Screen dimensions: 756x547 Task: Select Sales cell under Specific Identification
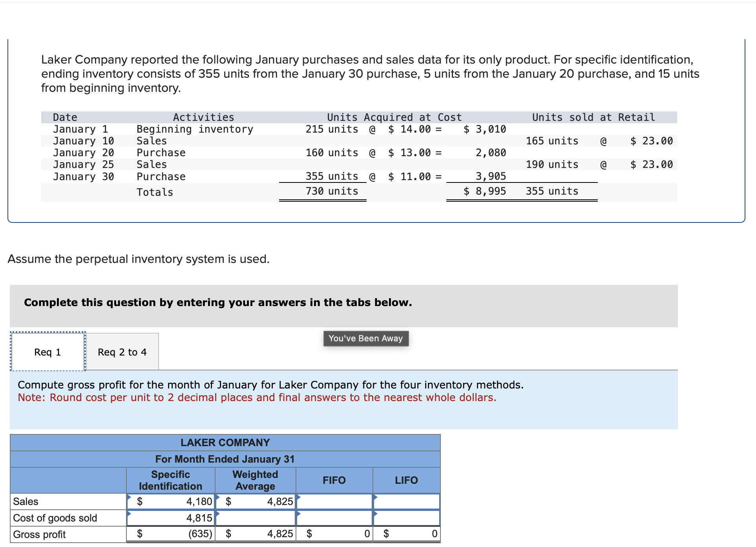(x=171, y=501)
